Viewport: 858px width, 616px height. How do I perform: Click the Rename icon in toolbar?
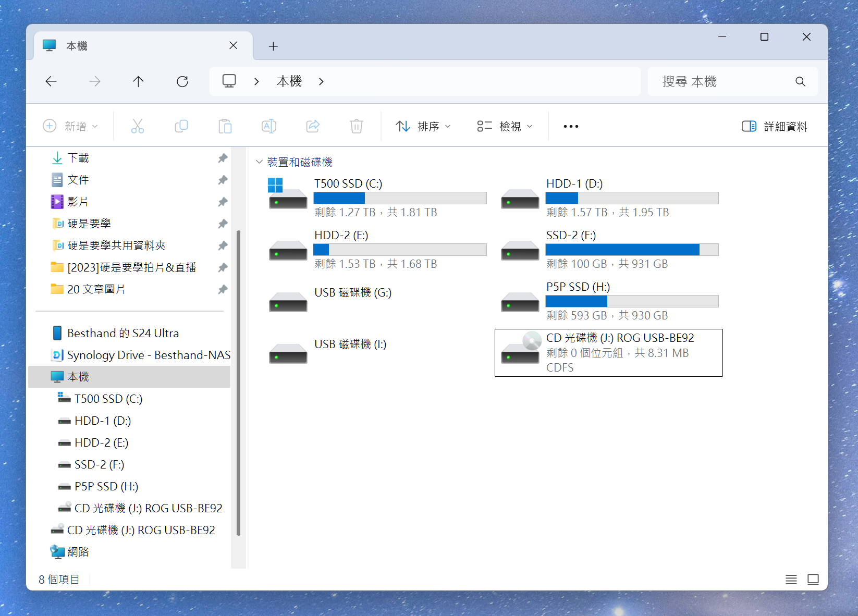click(269, 126)
